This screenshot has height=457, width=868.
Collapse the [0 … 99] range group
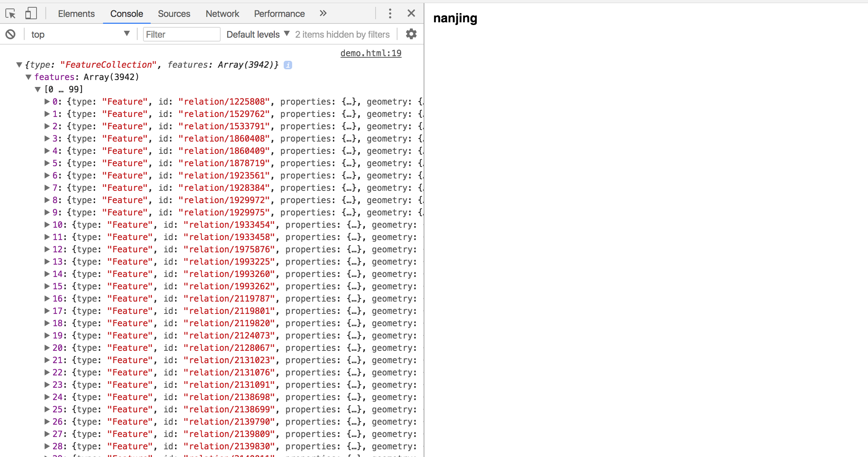[38, 89]
